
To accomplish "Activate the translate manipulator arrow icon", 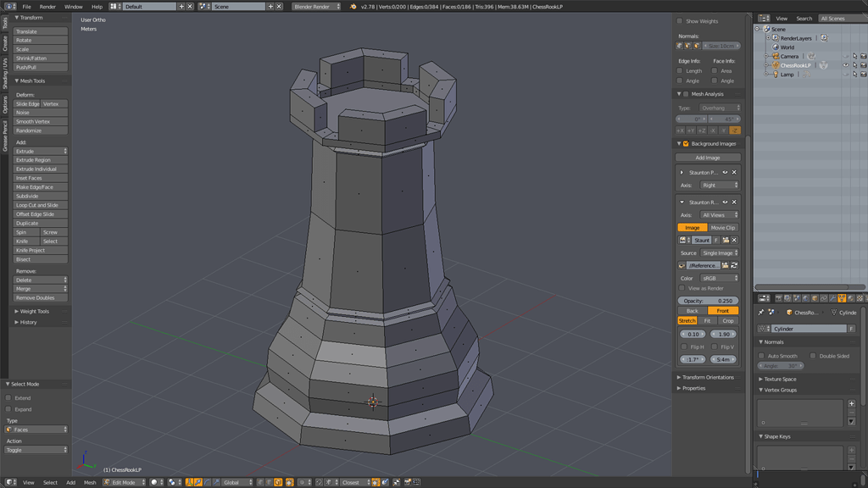I will (199, 482).
